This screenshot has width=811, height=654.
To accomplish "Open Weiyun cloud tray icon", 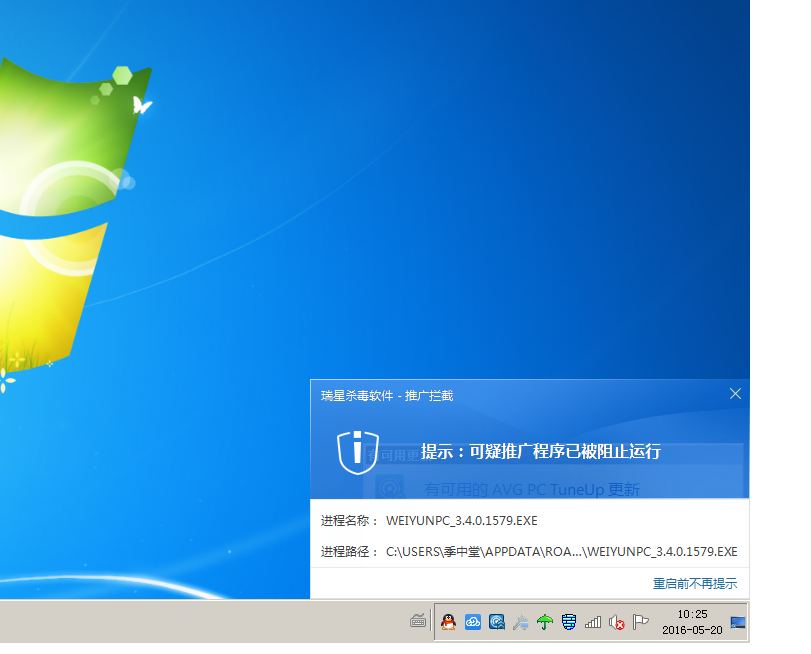I will point(473,621).
